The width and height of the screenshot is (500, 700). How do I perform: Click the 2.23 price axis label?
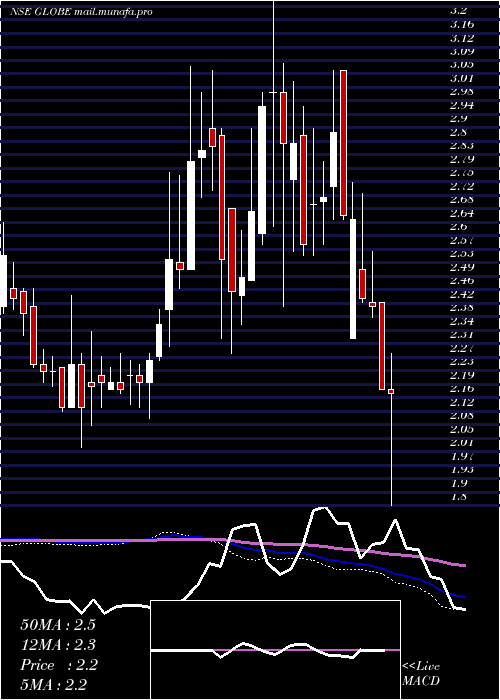[462, 362]
